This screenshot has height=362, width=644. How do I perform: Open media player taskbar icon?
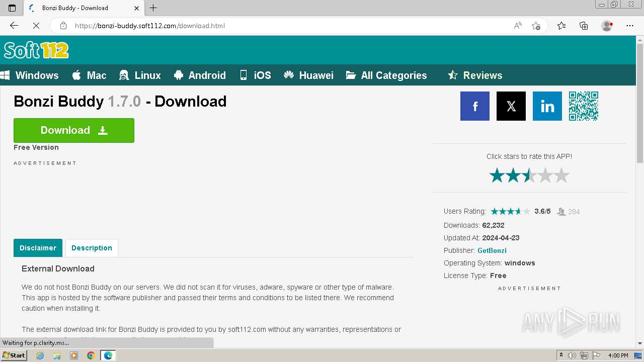pyautogui.click(x=74, y=355)
